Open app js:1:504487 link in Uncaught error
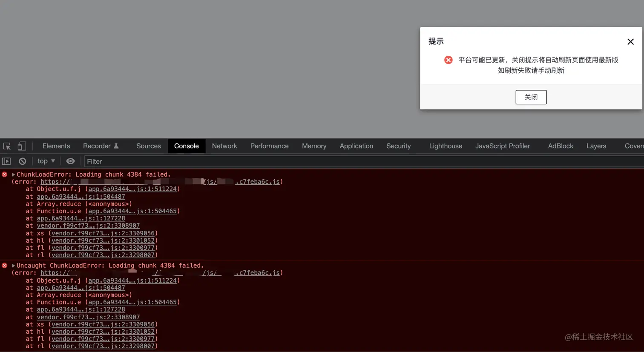The image size is (644, 352). tap(81, 288)
